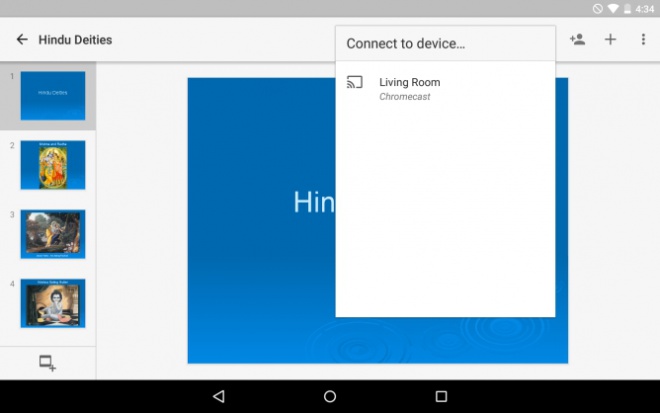Click the plus icon in top toolbar

[x=610, y=40]
